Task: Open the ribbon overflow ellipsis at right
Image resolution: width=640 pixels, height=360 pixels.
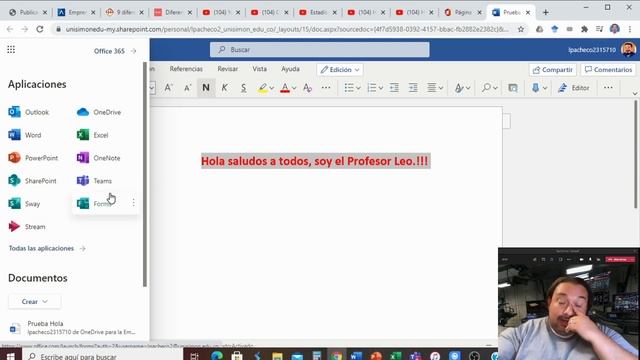Action: point(608,88)
